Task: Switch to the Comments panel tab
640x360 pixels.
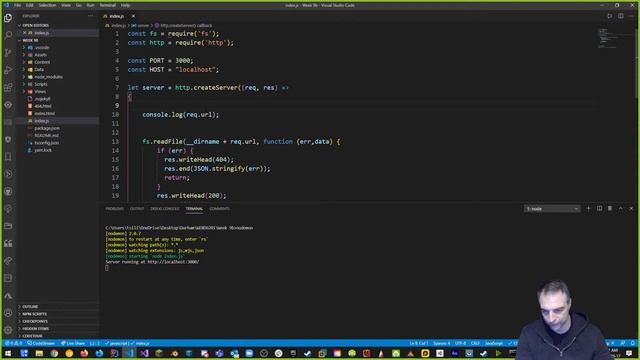Action: pos(219,209)
